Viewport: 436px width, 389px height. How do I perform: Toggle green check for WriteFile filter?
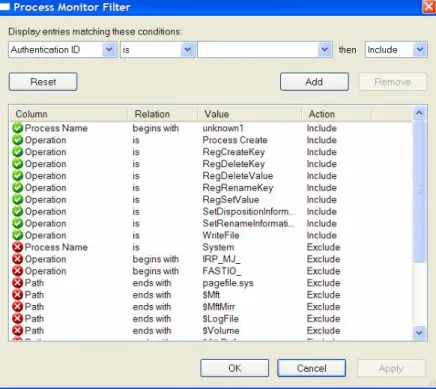coord(17,235)
